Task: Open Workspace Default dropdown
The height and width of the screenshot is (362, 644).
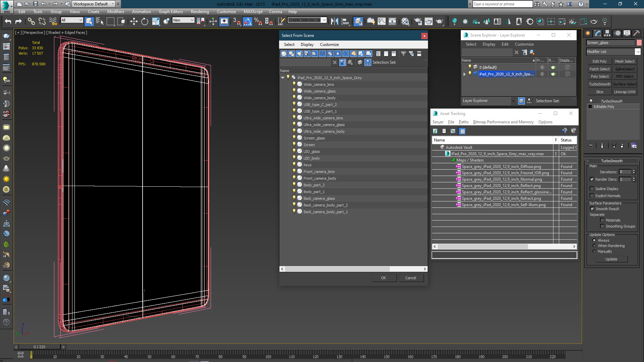Action: tap(94, 4)
